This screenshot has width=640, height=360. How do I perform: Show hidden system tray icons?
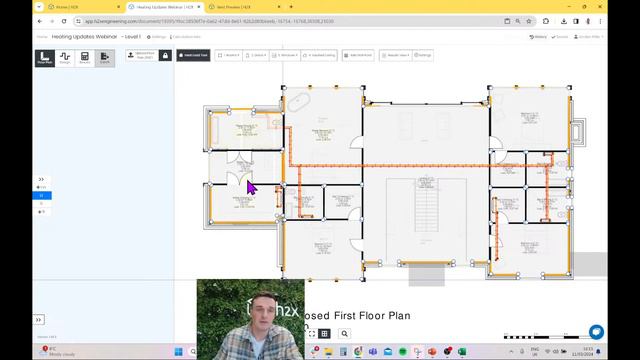511,351
